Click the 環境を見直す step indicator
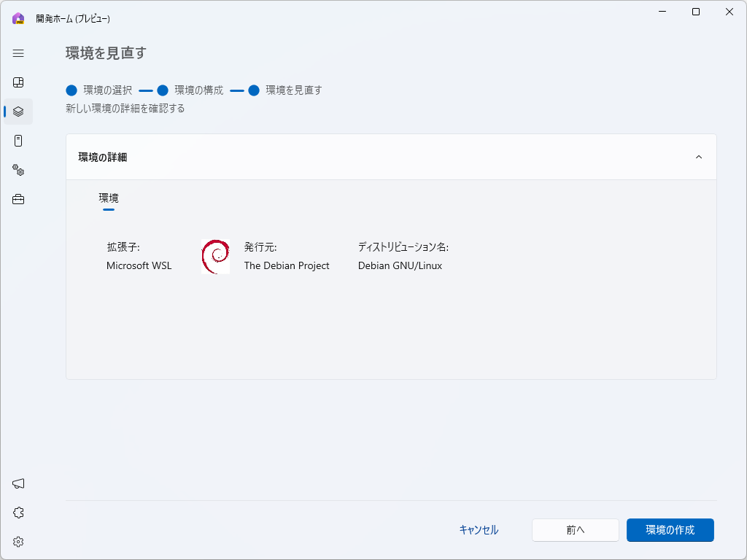The width and height of the screenshot is (747, 560). tap(285, 90)
